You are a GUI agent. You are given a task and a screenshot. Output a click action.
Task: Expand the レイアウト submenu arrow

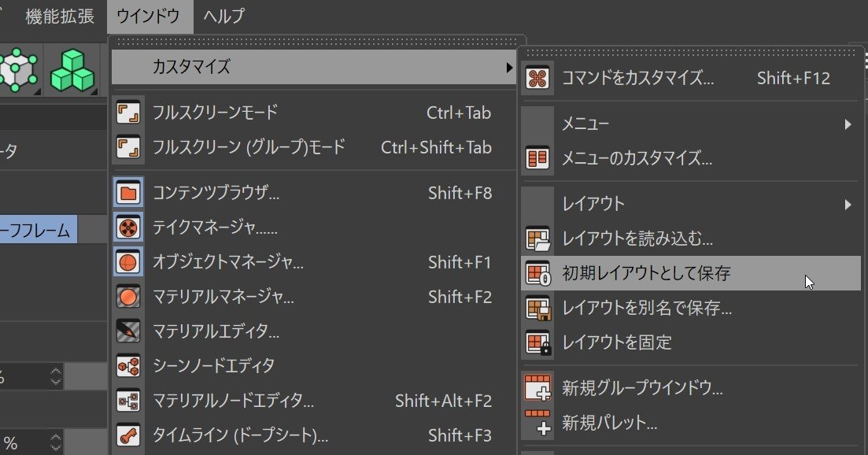coord(848,205)
